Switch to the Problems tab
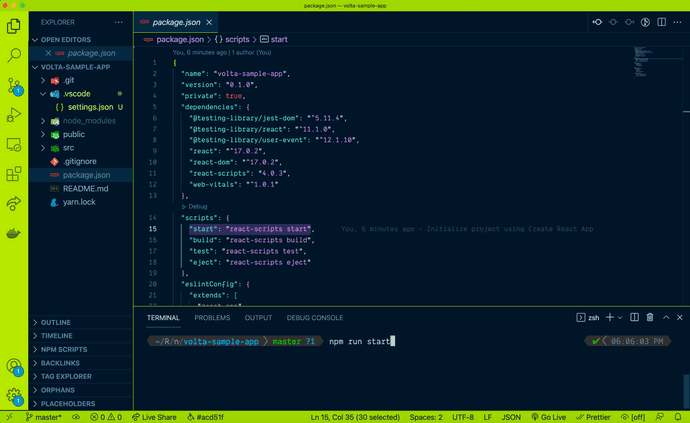The width and height of the screenshot is (690, 423). tap(212, 317)
